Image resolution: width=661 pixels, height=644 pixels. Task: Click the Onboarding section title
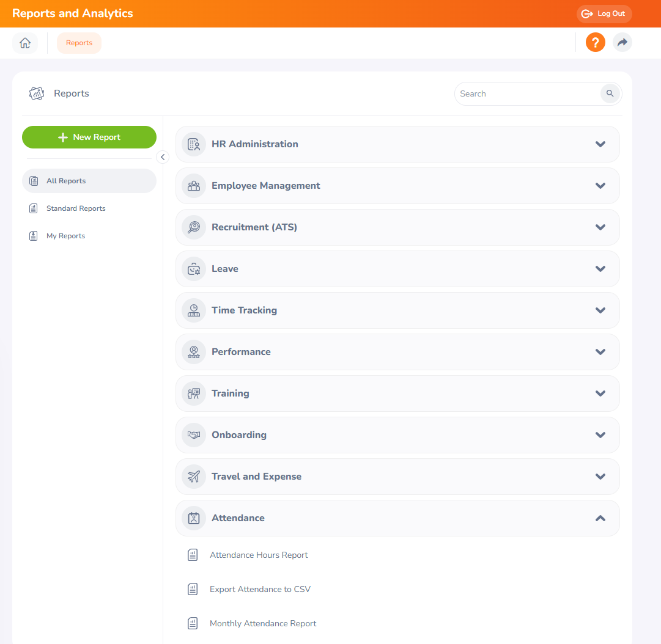coord(239,435)
